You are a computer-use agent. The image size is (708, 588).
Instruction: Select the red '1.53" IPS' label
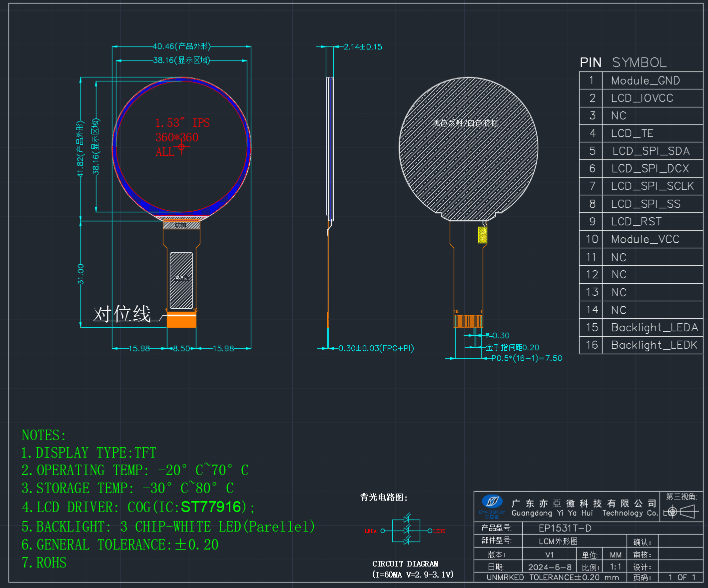pos(182,123)
